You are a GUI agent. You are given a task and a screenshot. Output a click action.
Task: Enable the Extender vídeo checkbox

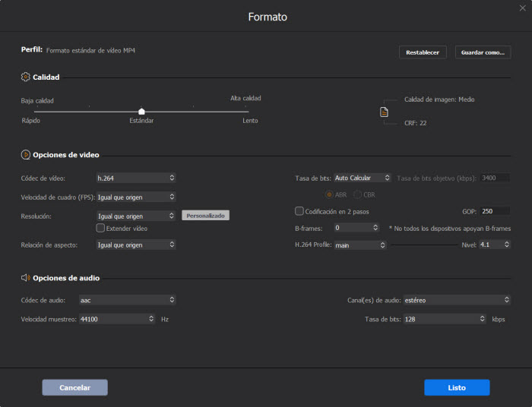tap(100, 228)
